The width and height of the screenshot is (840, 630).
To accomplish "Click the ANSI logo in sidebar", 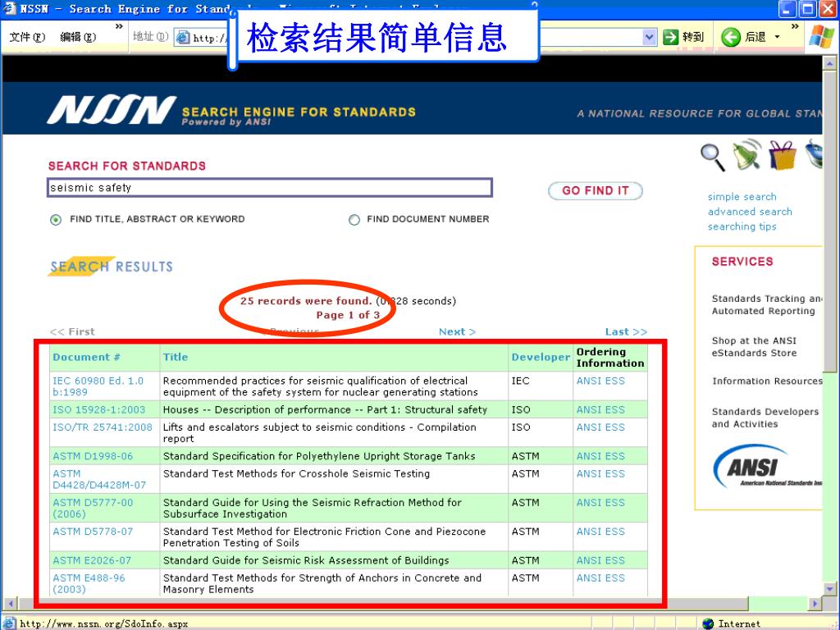I will pyautogui.click(x=767, y=466).
